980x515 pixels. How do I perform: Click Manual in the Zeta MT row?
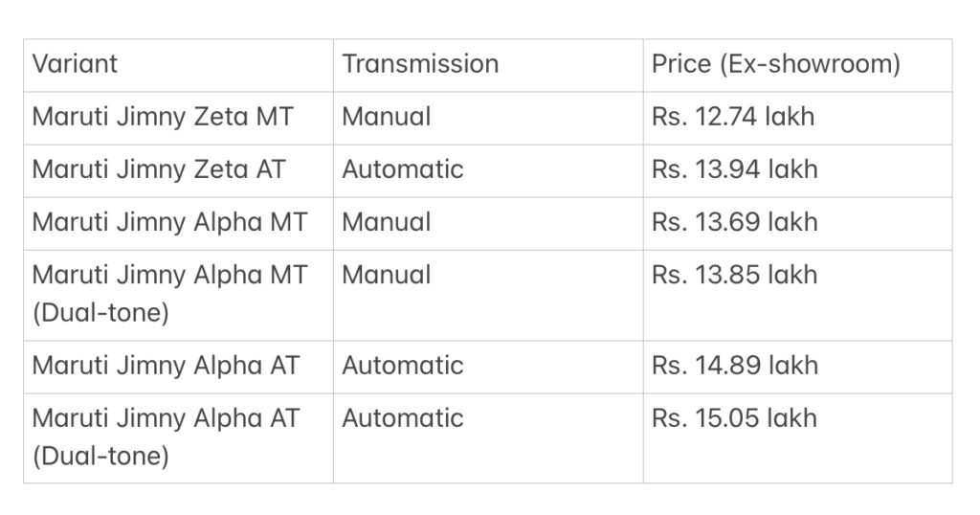[x=387, y=117]
